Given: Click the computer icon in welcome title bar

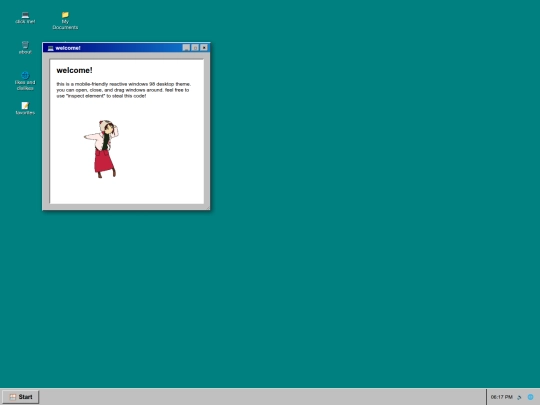Looking at the screenshot, I should 51,48.
